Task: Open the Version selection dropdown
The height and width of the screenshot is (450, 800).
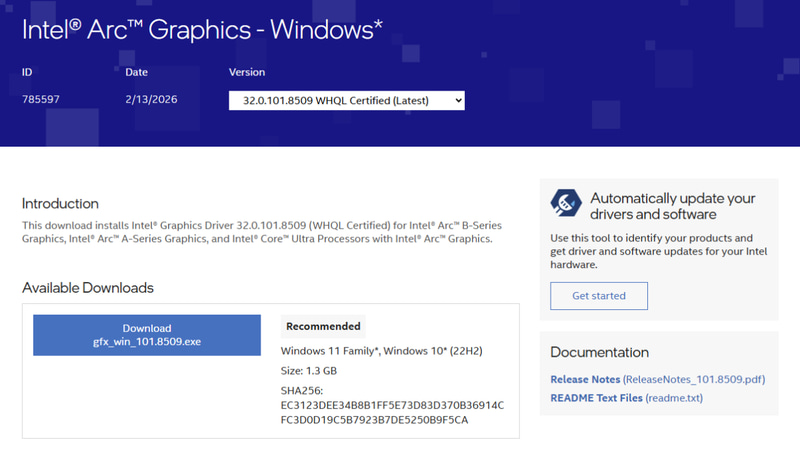Action: 346,101
